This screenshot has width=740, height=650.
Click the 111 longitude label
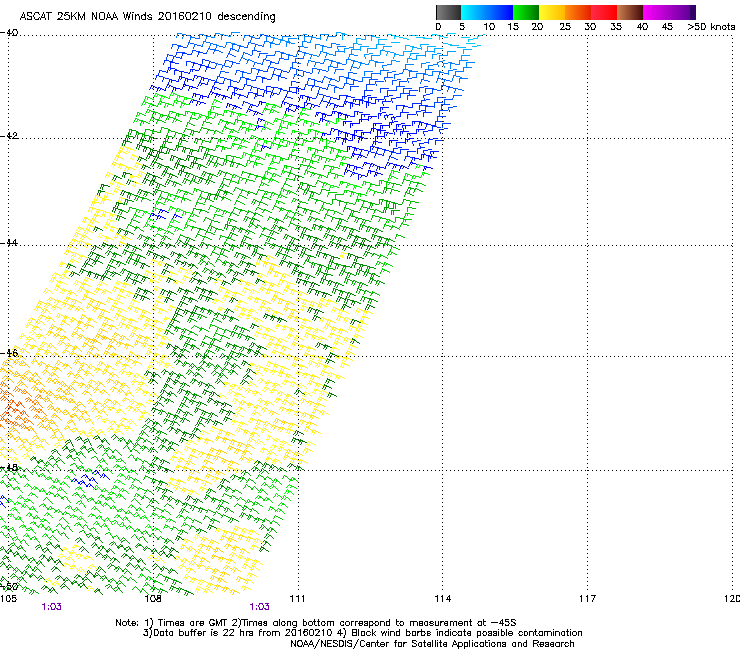pyautogui.click(x=297, y=599)
